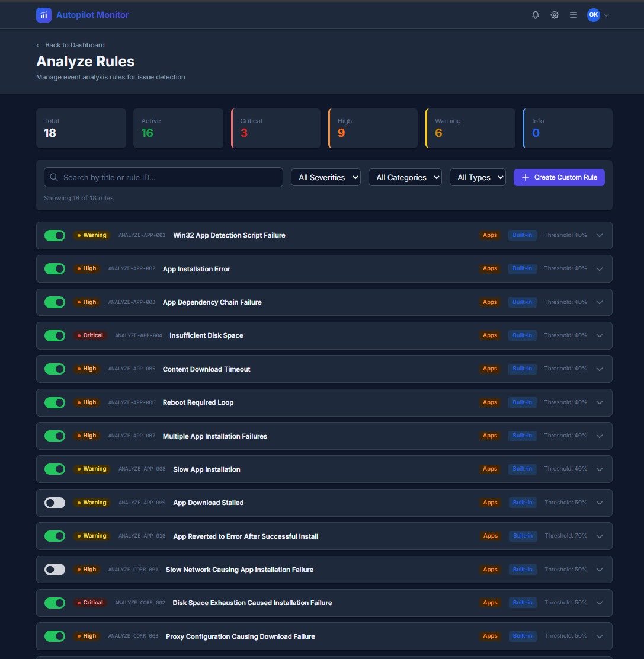Disable Disk Space Exhaustion rule toggle

click(x=55, y=603)
